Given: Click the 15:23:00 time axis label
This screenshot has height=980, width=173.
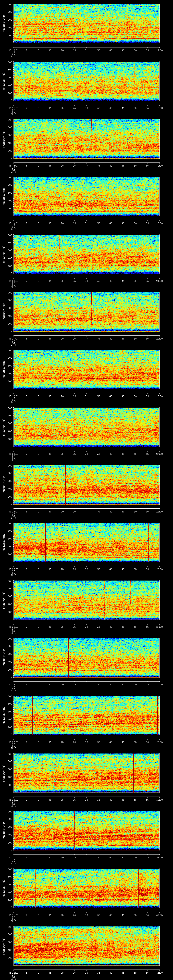Looking at the screenshot, I should coord(13,454).
